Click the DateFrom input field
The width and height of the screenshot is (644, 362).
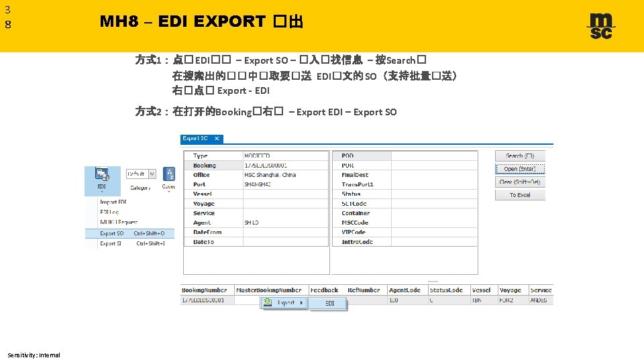pyautogui.click(x=286, y=232)
